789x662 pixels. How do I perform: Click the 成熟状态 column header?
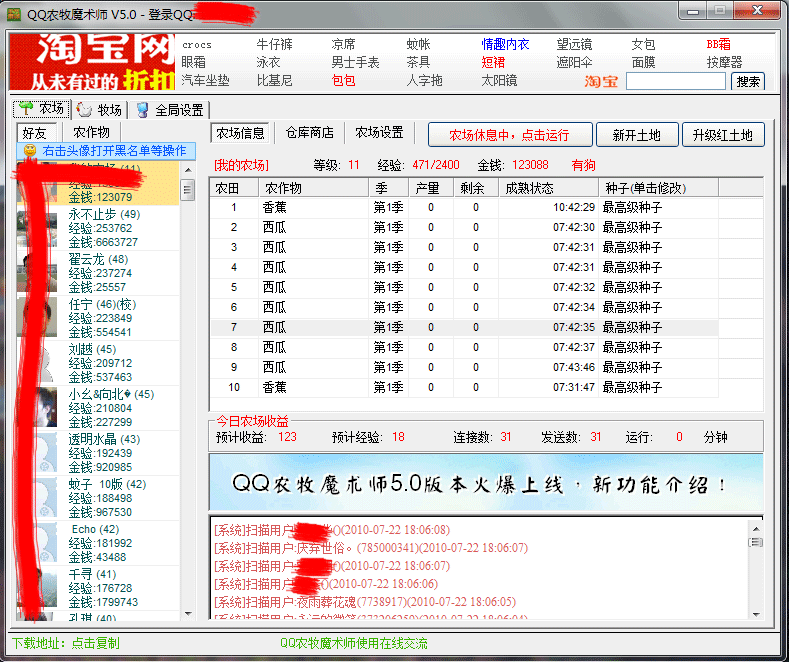[548, 188]
